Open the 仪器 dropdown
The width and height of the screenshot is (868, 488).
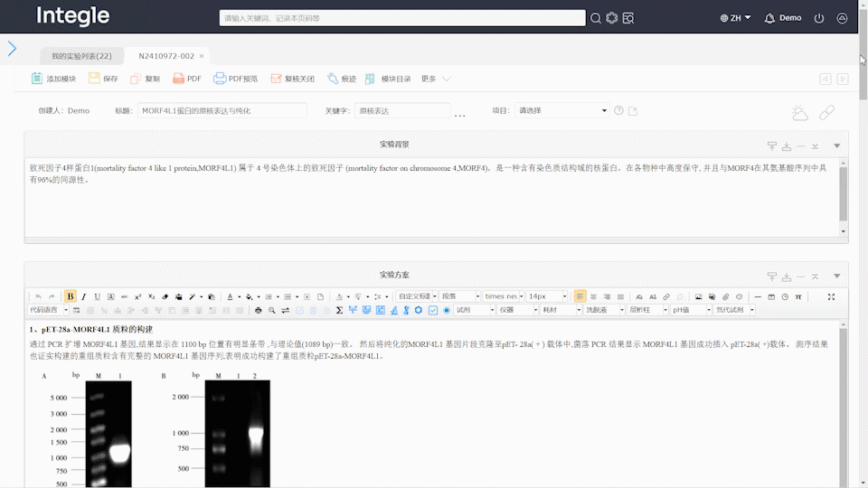(x=517, y=310)
